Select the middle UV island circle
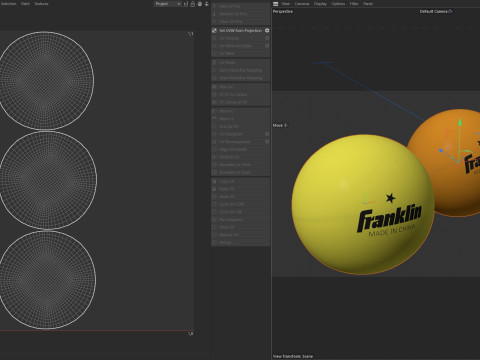The width and height of the screenshot is (480, 360). (x=48, y=180)
